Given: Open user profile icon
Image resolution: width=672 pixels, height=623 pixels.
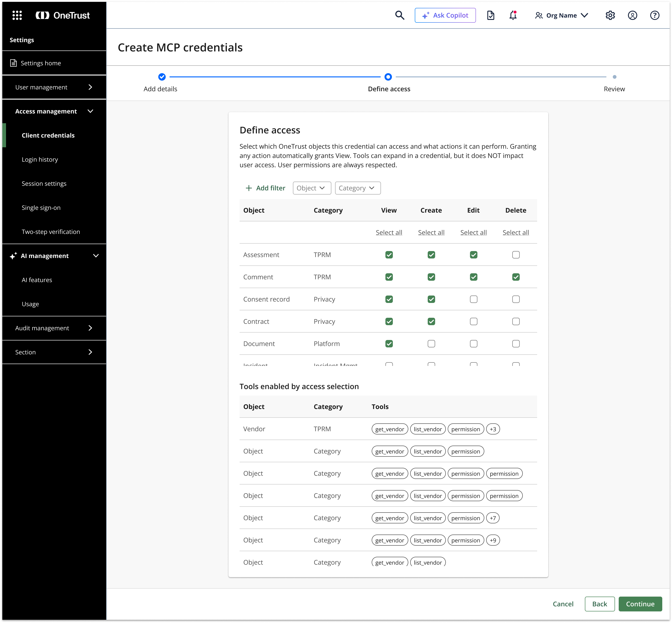Looking at the screenshot, I should pos(632,15).
